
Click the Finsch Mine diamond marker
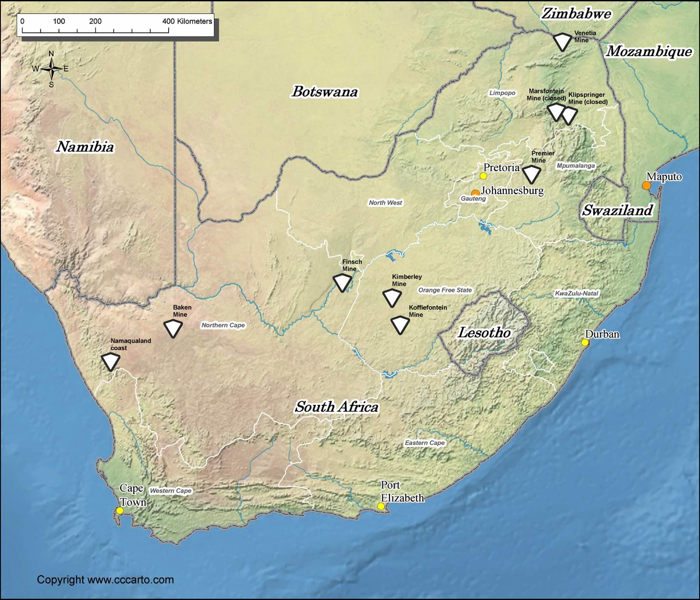[x=342, y=282]
